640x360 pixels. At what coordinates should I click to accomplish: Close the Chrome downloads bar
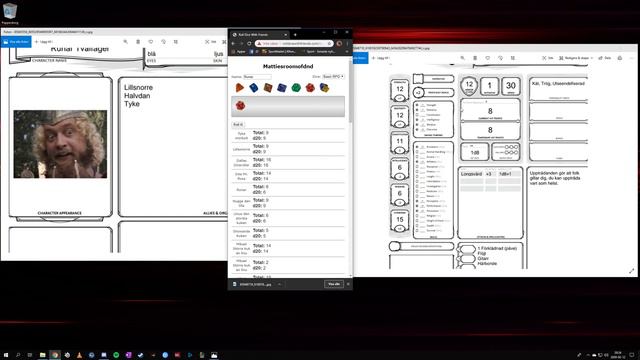tap(348, 284)
